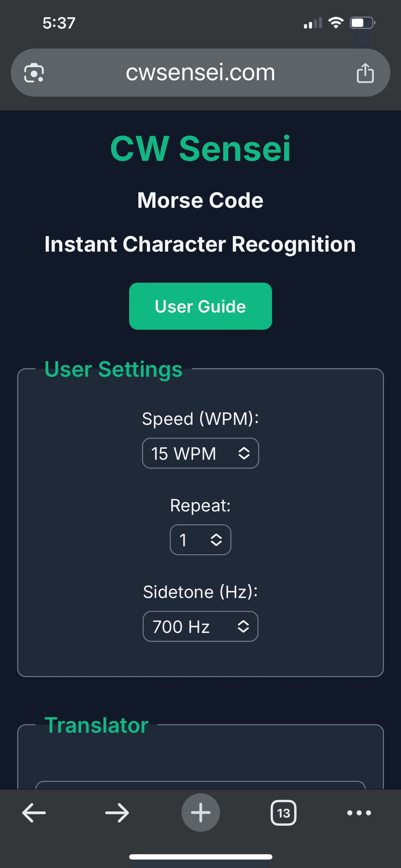The image size is (401, 868).
Task: Open the tab switcher showing 13 tabs
Action: (283, 813)
